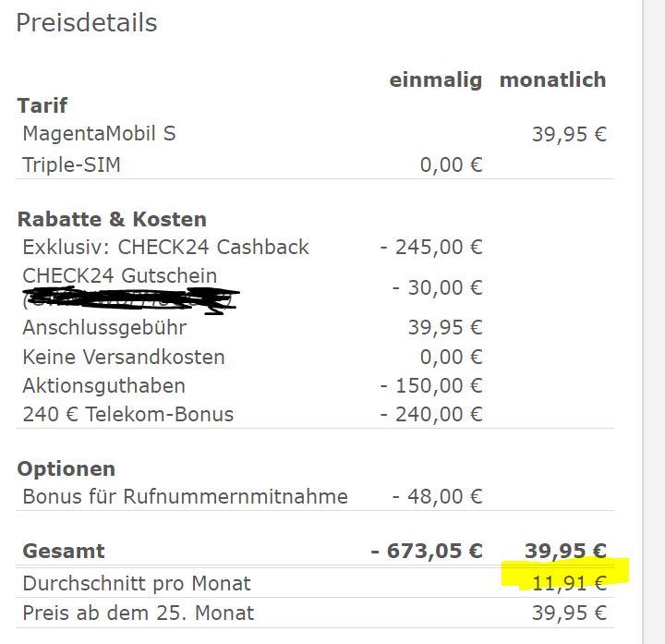Select the einmalig column header
This screenshot has height=644, width=665.
[x=435, y=80]
